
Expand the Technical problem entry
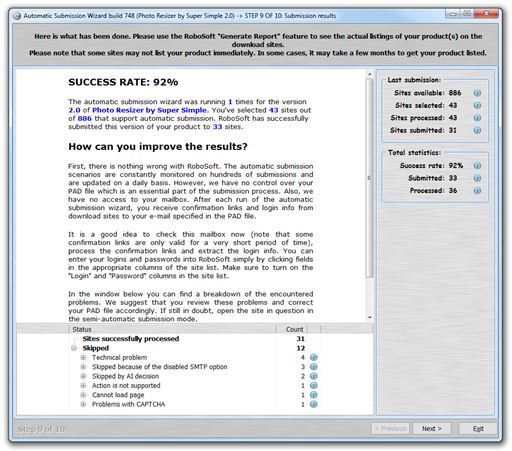click(83, 357)
